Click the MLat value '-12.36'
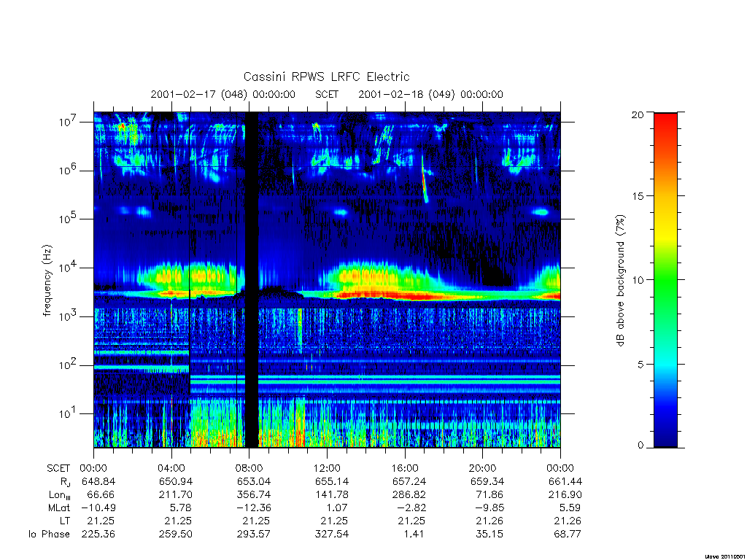747x560 pixels. point(253,507)
